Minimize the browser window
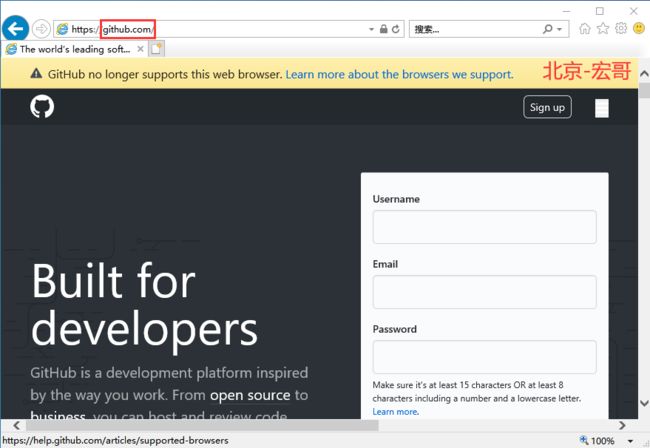 [567, 11]
